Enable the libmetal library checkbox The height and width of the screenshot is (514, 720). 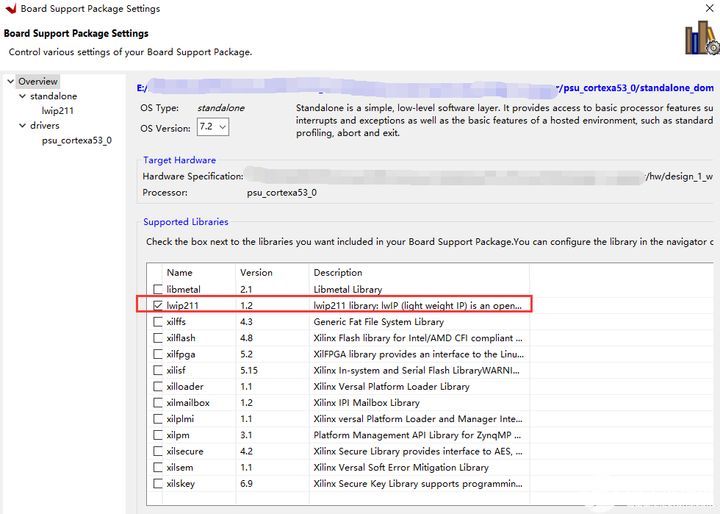point(157,289)
